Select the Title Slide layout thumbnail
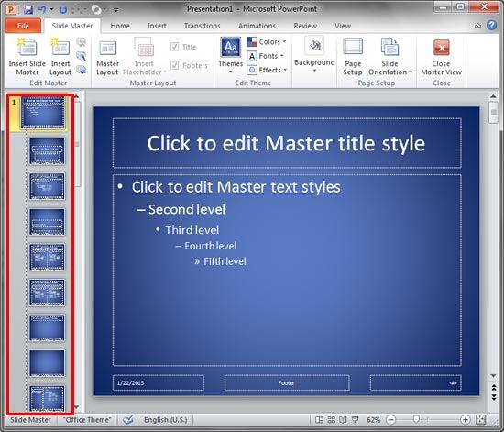504x432 pixels. (47, 151)
